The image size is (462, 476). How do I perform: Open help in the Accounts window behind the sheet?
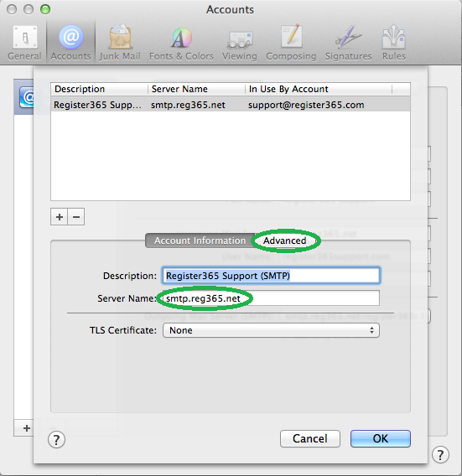coord(440,454)
